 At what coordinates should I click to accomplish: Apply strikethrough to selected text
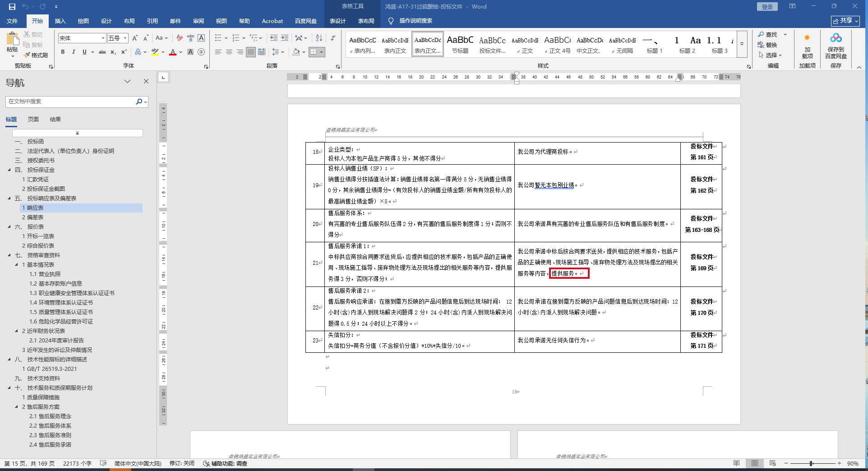click(102, 52)
